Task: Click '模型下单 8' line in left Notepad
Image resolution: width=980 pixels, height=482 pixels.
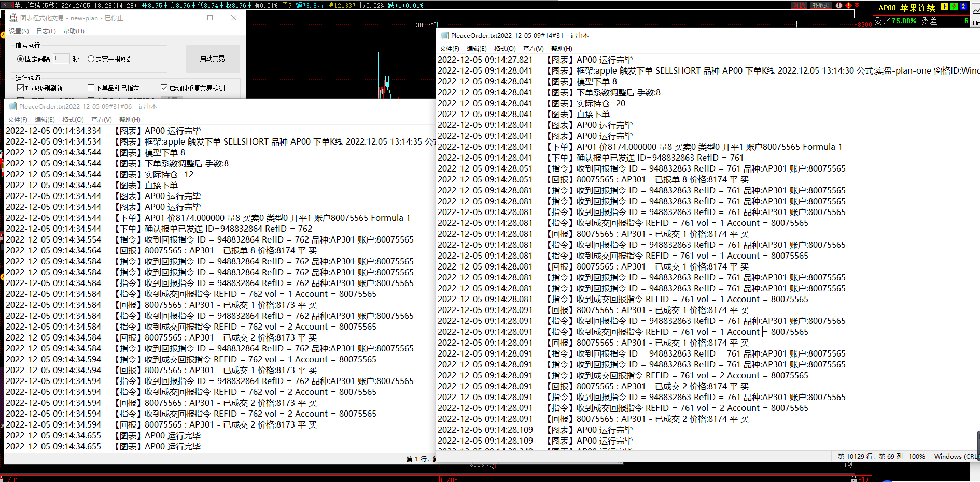Action: click(x=165, y=152)
